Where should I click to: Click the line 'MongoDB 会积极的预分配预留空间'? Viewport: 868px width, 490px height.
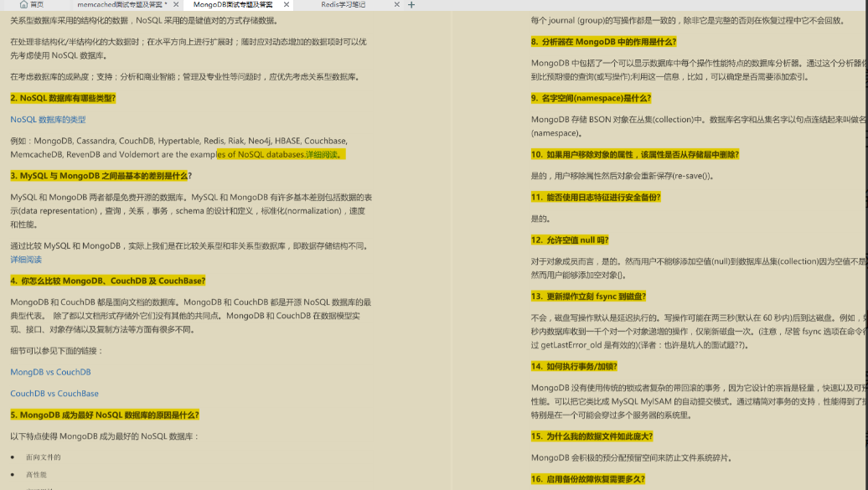point(632,458)
